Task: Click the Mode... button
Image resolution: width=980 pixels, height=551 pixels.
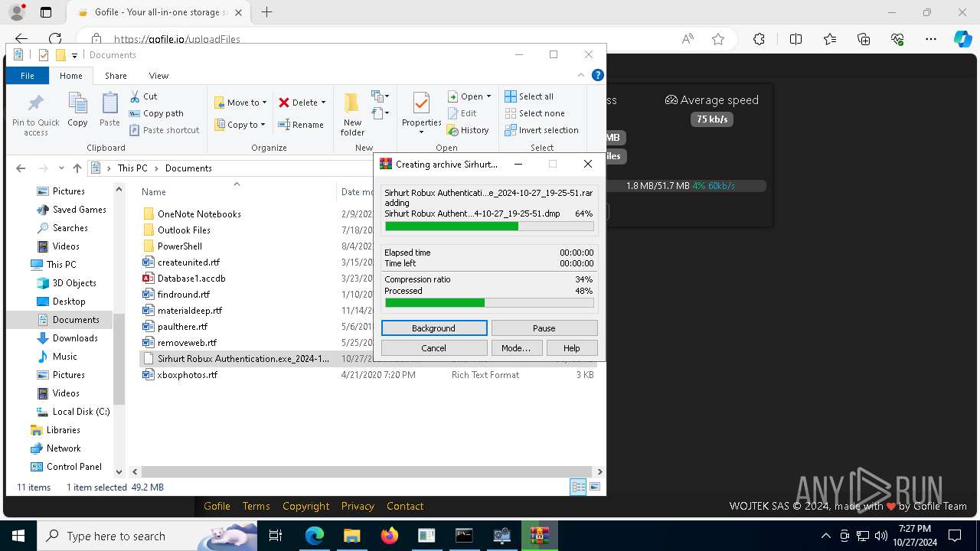Action: (516, 348)
